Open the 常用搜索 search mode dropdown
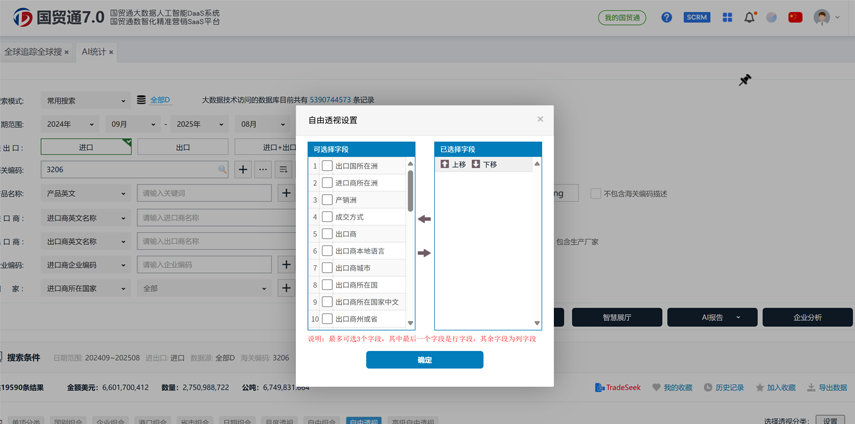Image resolution: width=855 pixels, height=424 pixels. (85, 101)
